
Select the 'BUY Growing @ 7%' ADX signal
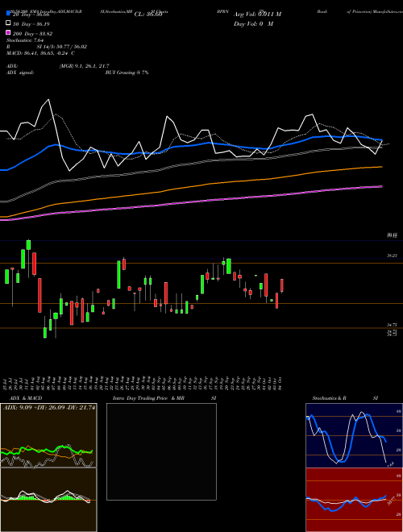pyautogui.click(x=127, y=73)
